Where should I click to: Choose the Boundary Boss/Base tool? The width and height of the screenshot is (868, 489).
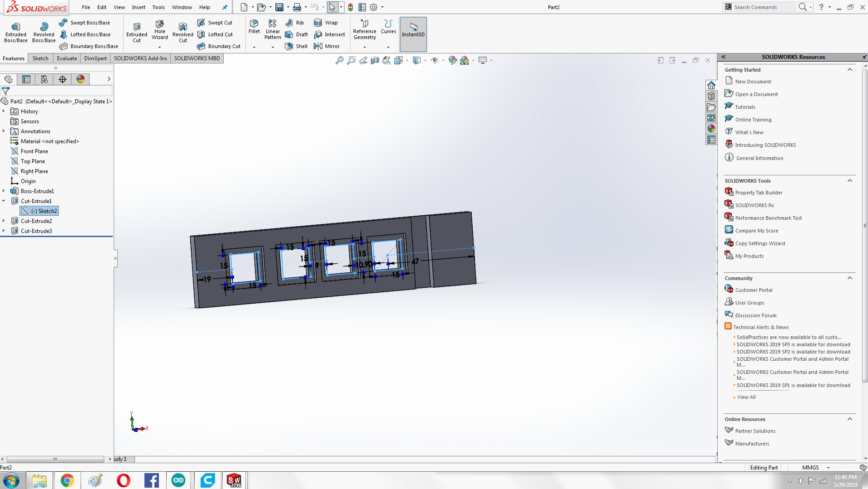(89, 46)
